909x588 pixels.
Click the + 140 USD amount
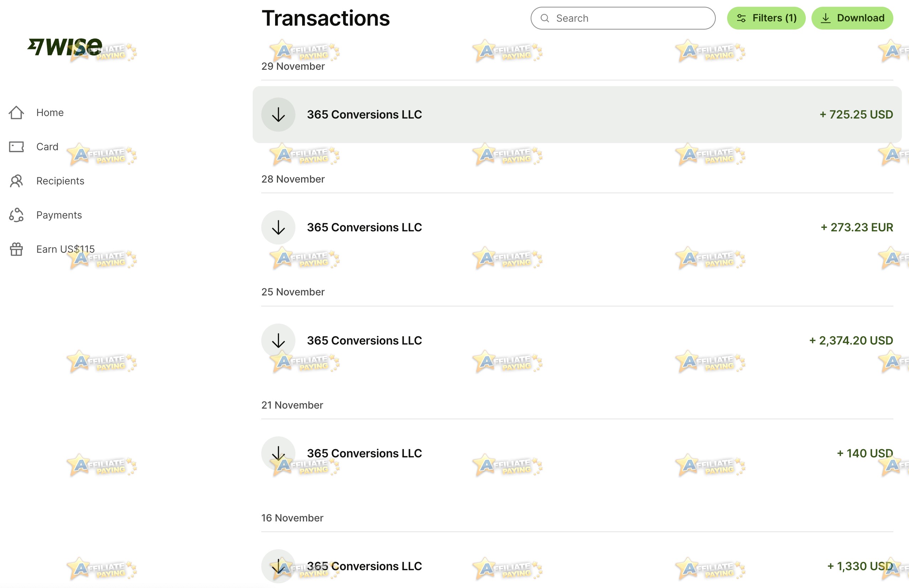point(865,453)
